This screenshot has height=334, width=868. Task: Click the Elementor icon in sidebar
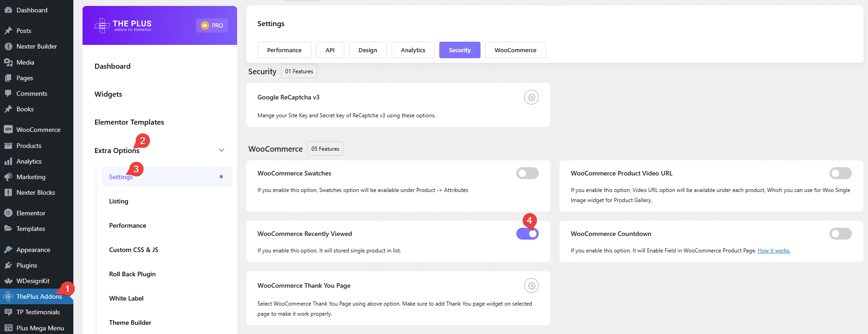point(8,213)
